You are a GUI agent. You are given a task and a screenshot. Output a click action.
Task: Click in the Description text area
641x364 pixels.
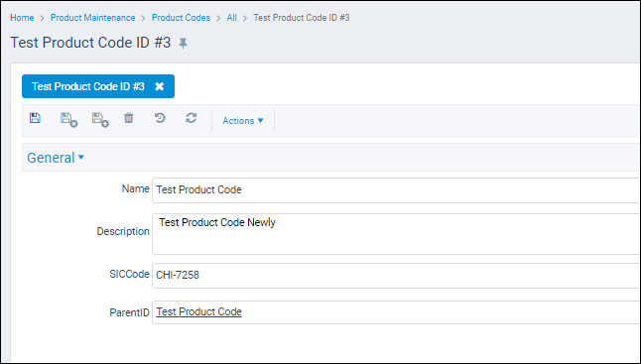(x=396, y=234)
